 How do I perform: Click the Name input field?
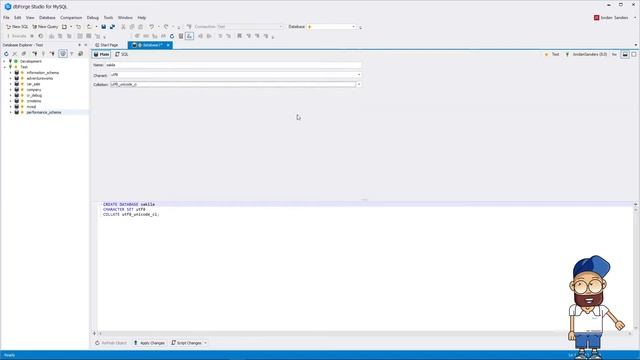(x=233, y=65)
